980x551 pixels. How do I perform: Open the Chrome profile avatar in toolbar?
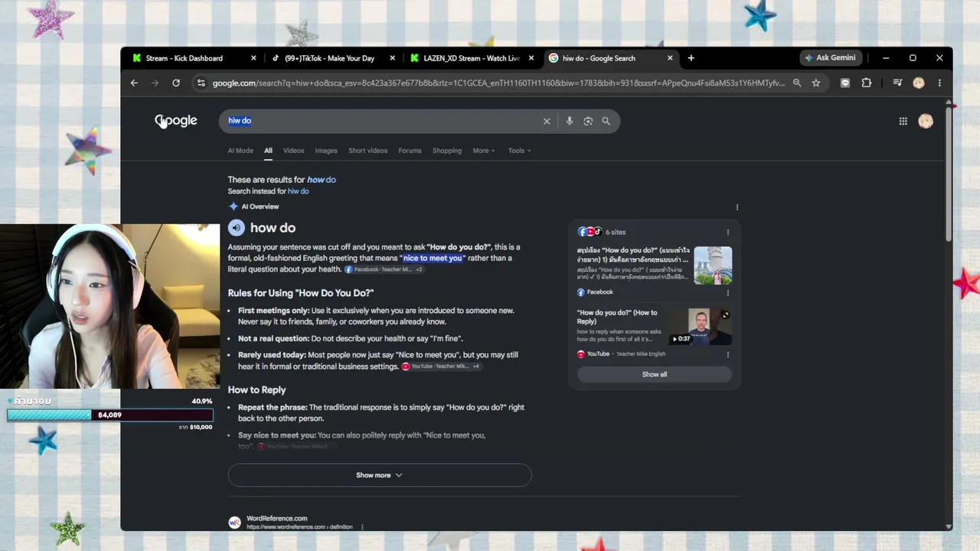[x=919, y=83]
